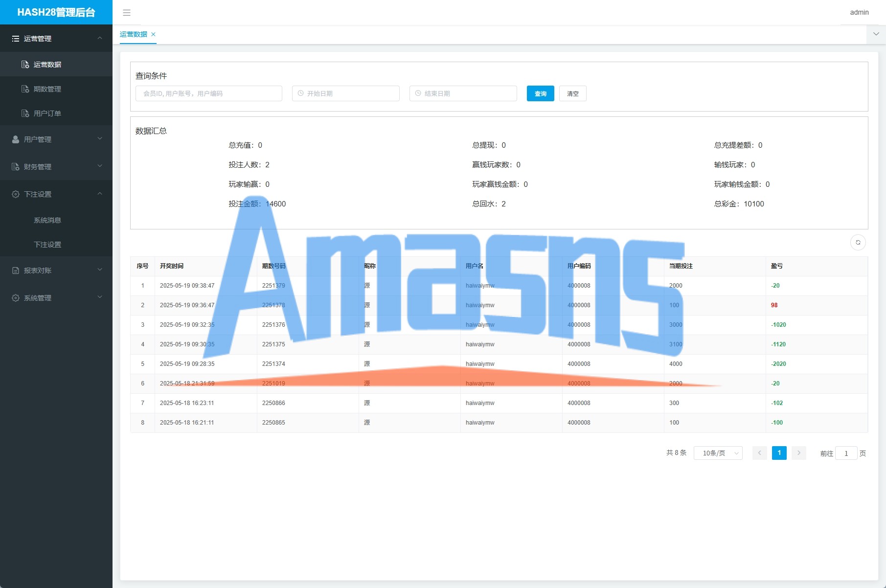Click the 财务管理 document icon
Screen dimensions: 886x588
16,167
